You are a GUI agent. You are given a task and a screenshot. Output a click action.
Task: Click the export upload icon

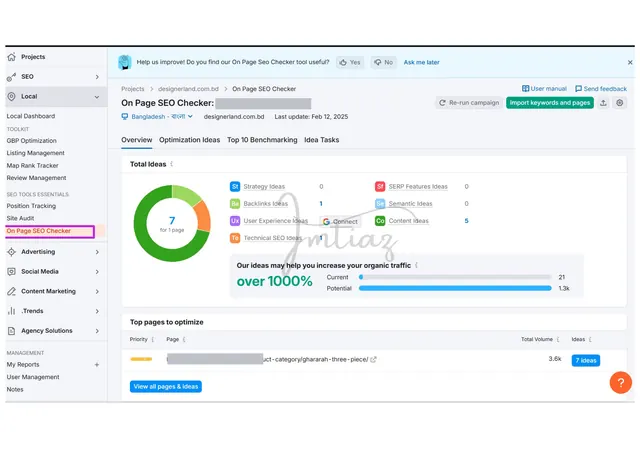(603, 103)
